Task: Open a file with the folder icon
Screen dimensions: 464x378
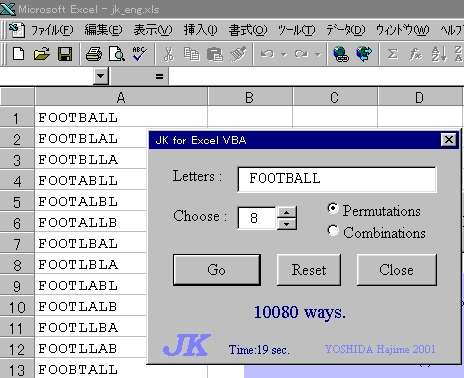Action: pyautogui.click(x=41, y=54)
